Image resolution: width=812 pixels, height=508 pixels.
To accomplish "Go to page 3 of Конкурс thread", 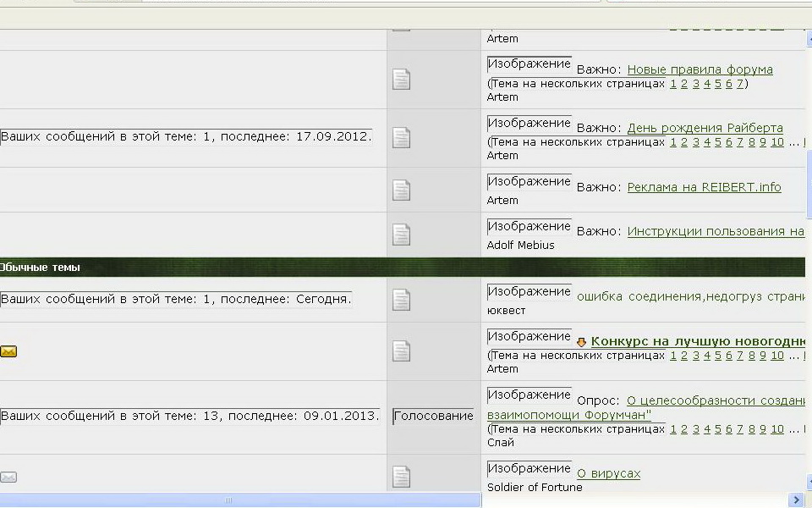I will 695,356.
